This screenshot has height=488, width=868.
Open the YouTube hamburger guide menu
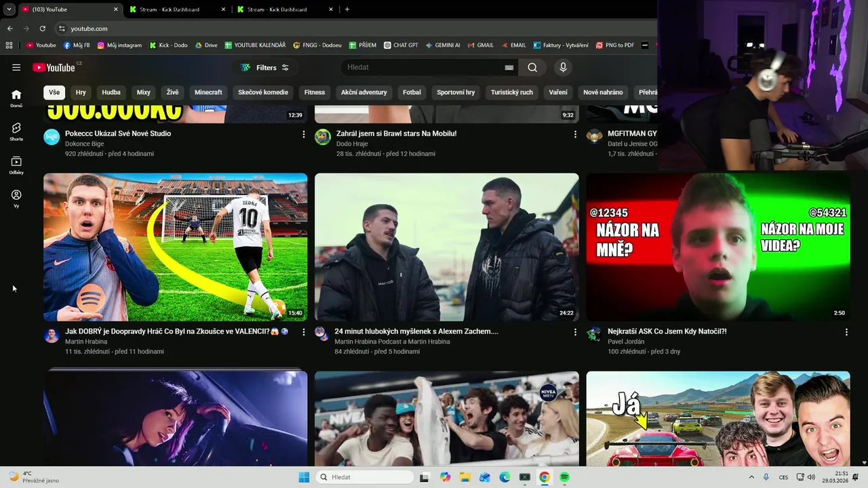click(x=16, y=67)
